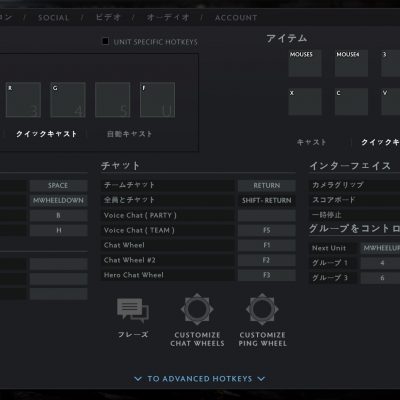400x400 pixels.
Task: Rebind the Chat Wheel F1 key
Action: (x=267, y=245)
